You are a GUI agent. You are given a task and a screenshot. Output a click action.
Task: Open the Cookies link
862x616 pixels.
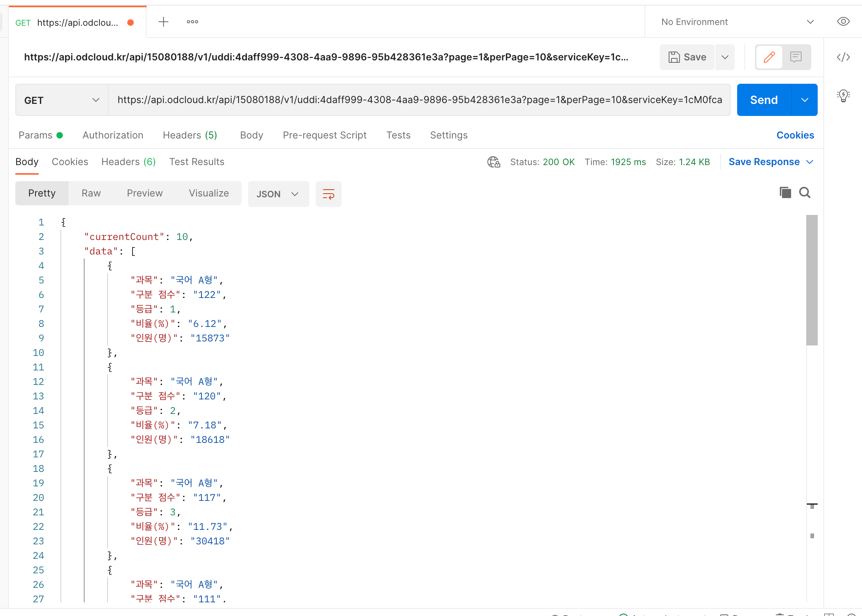(795, 135)
